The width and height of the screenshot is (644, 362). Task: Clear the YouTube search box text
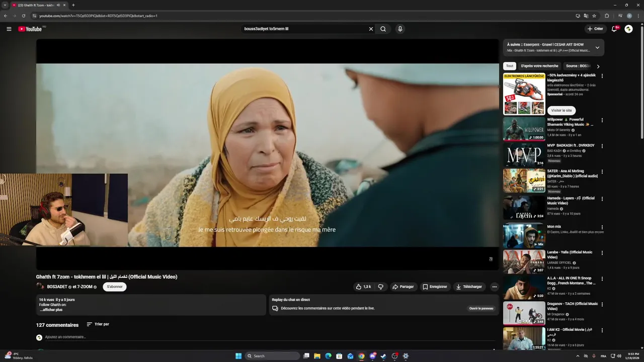point(371,29)
